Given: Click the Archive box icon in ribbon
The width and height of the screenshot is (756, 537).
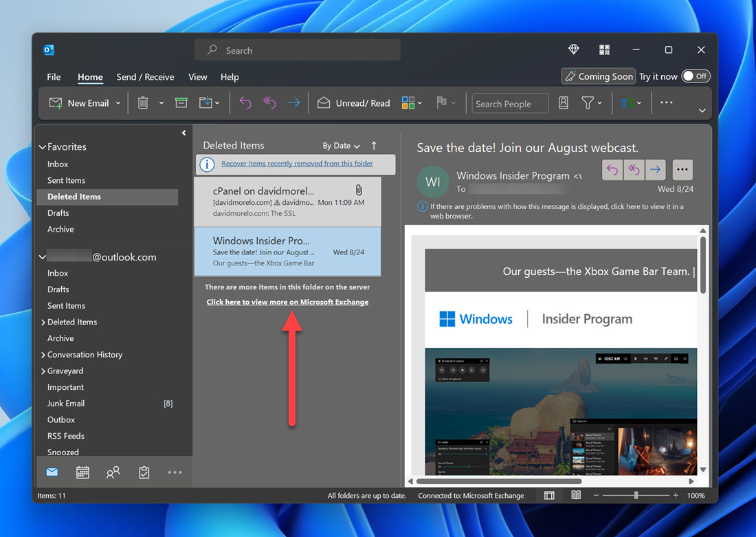Looking at the screenshot, I should click(181, 102).
